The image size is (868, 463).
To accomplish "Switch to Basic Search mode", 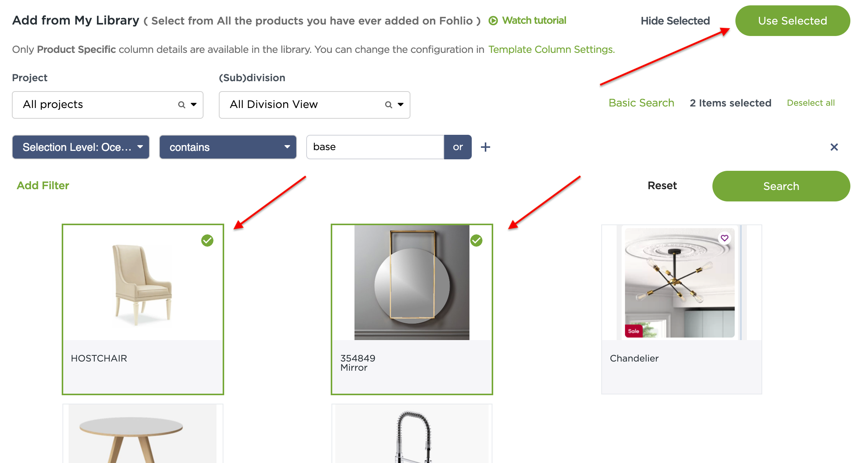I will [x=641, y=103].
